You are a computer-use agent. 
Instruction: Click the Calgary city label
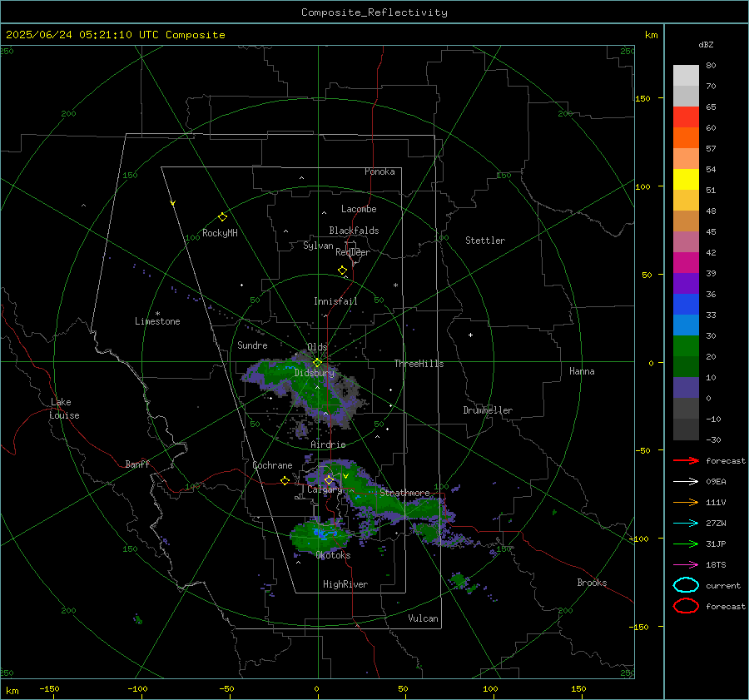tap(325, 489)
